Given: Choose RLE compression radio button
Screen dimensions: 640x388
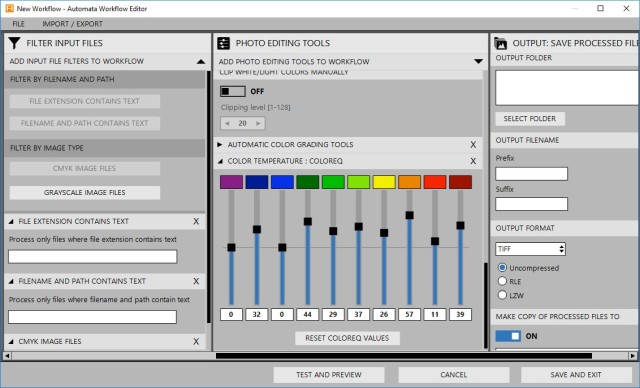Looking at the screenshot, I should (502, 281).
